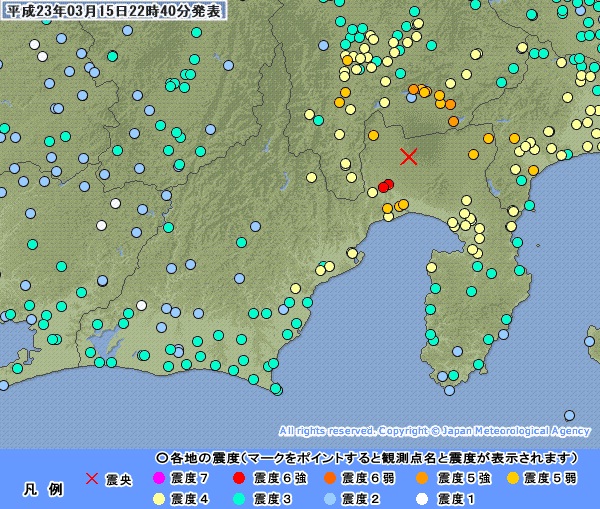Image resolution: width=600 pixels, height=509 pixels.
Task: Select the red 震度6強 legend circle
Action: click(239, 478)
